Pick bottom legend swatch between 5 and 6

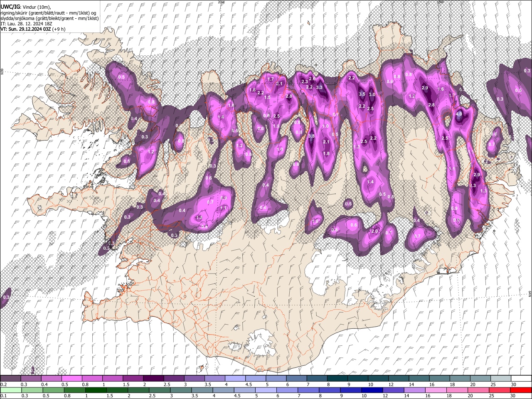pyautogui.click(x=266, y=390)
